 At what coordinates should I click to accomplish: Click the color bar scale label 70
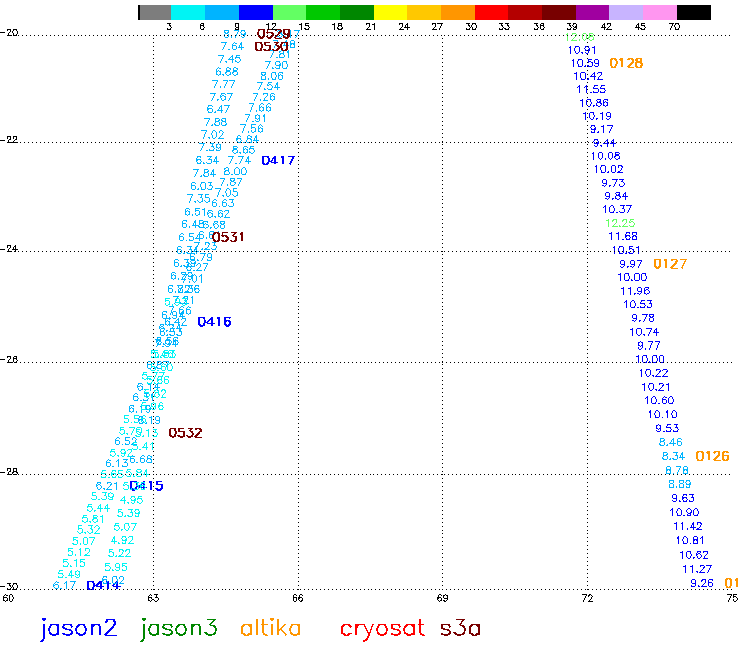674,26
